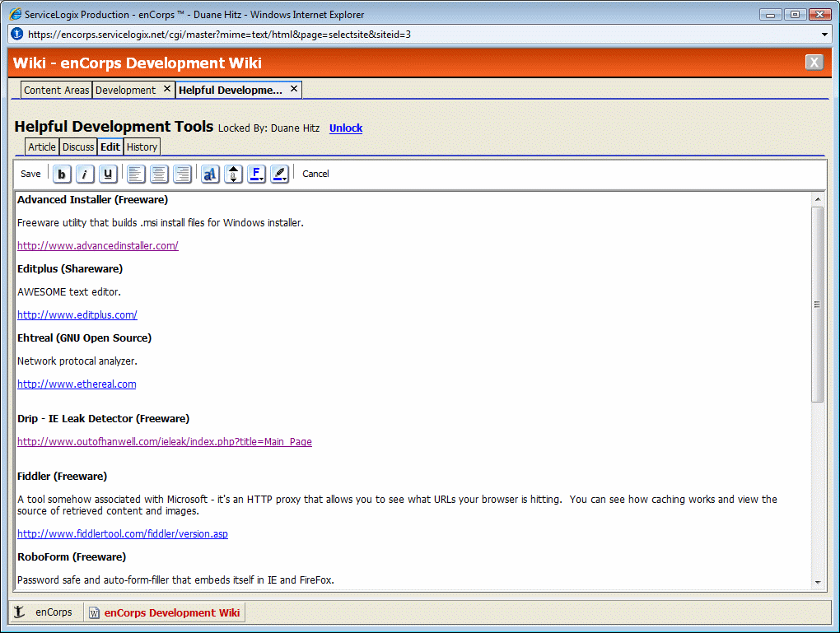
Task: Align text right using the toolbar icon
Action: [x=182, y=174]
